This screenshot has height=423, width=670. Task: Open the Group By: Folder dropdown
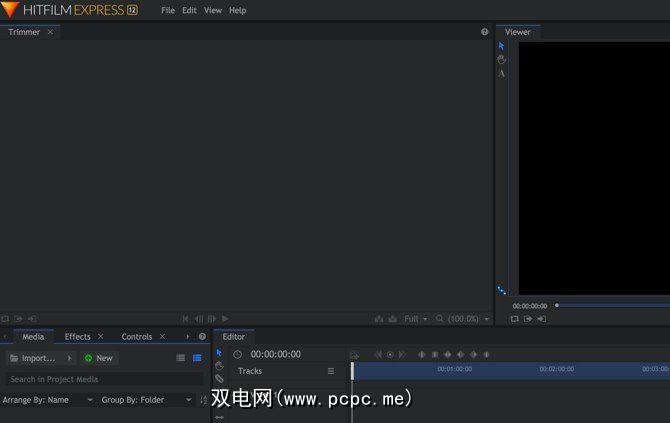pyautogui.click(x=146, y=400)
